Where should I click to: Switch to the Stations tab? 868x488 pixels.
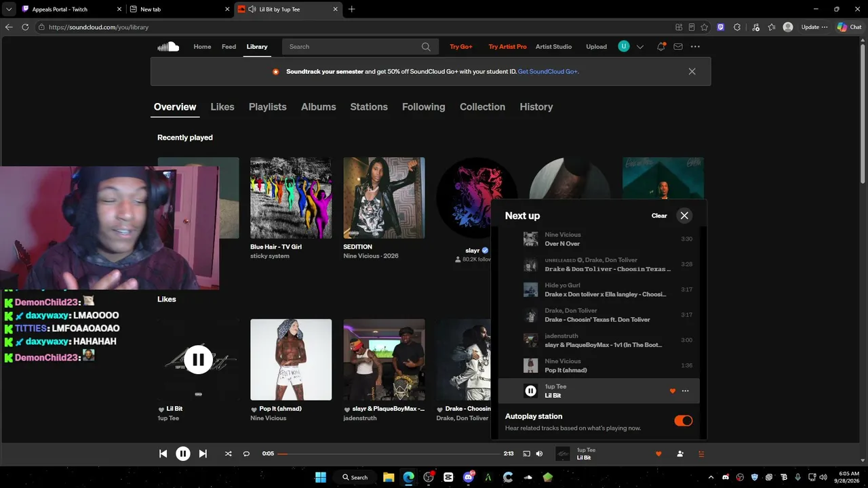(369, 107)
